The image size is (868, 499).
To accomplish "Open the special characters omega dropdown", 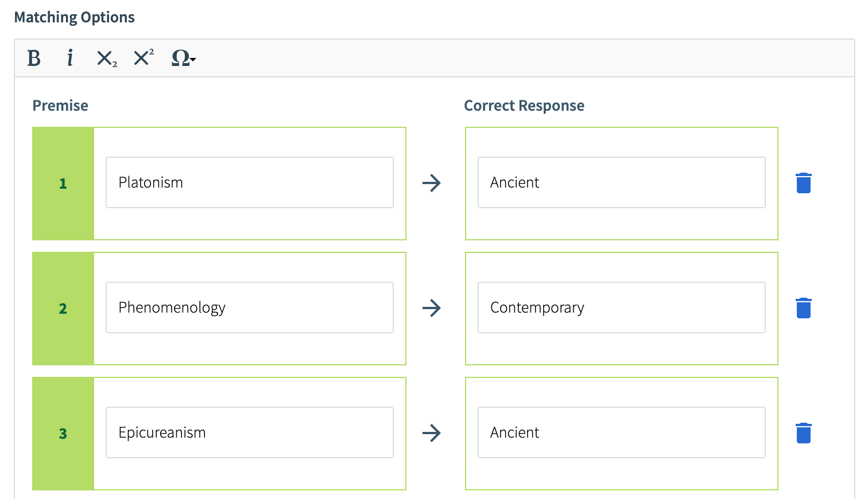I will click(183, 59).
